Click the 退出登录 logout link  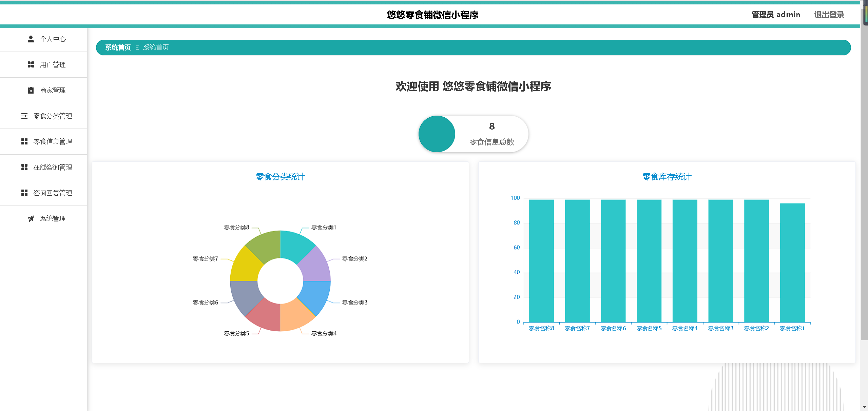pos(829,15)
